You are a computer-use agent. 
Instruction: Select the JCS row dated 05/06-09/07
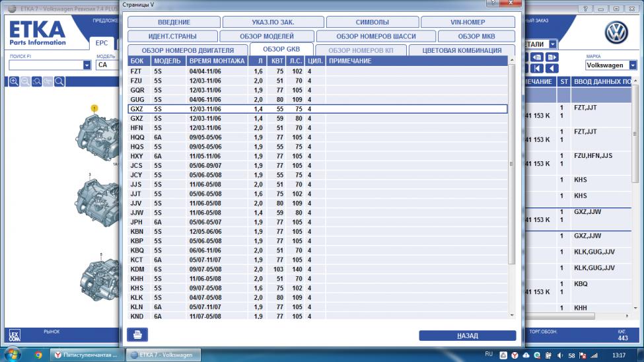point(318,166)
